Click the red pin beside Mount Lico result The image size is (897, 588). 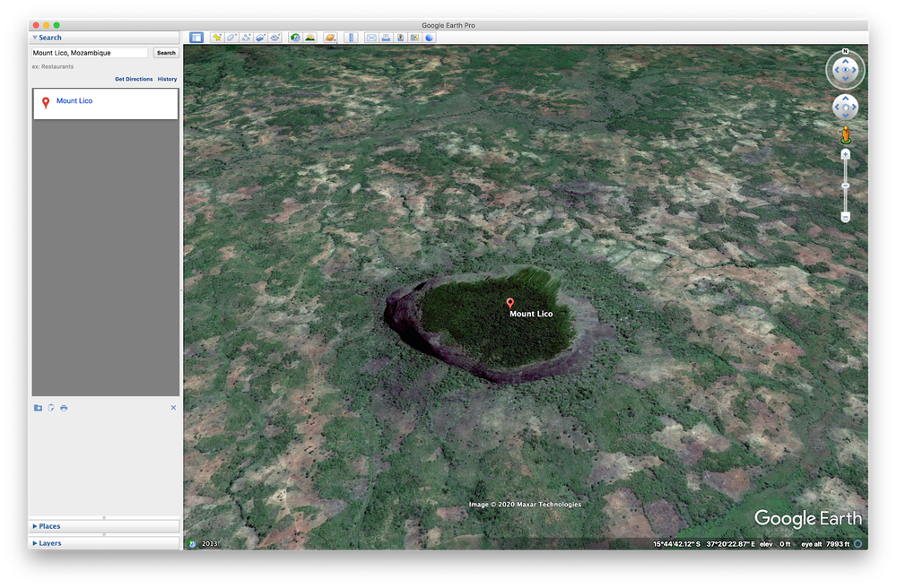click(x=46, y=102)
